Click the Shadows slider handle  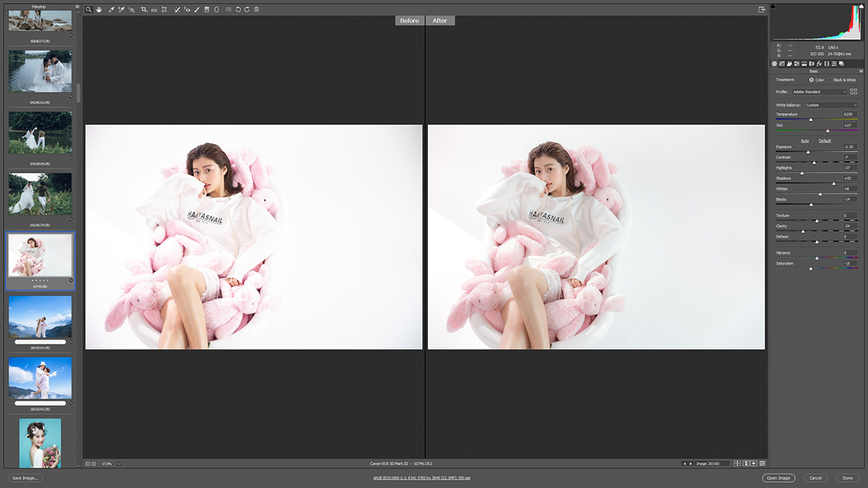tap(834, 184)
